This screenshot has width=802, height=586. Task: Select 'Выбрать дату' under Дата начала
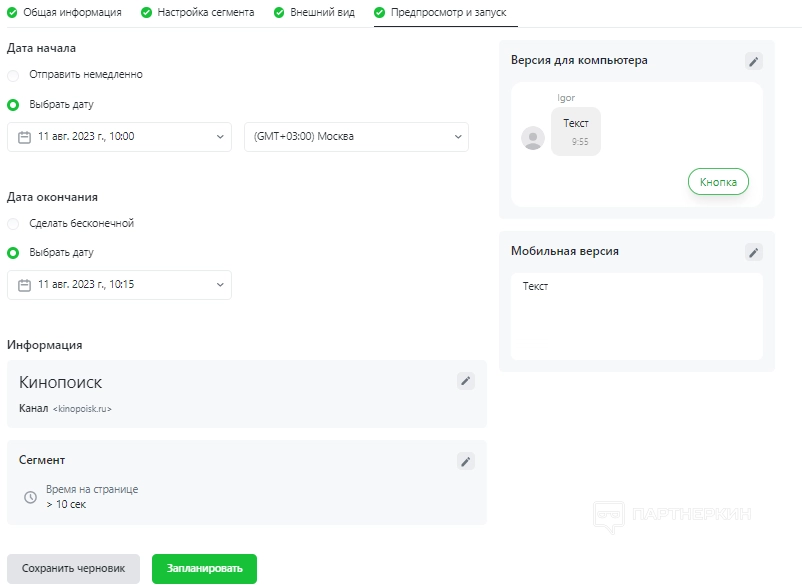coord(13,104)
